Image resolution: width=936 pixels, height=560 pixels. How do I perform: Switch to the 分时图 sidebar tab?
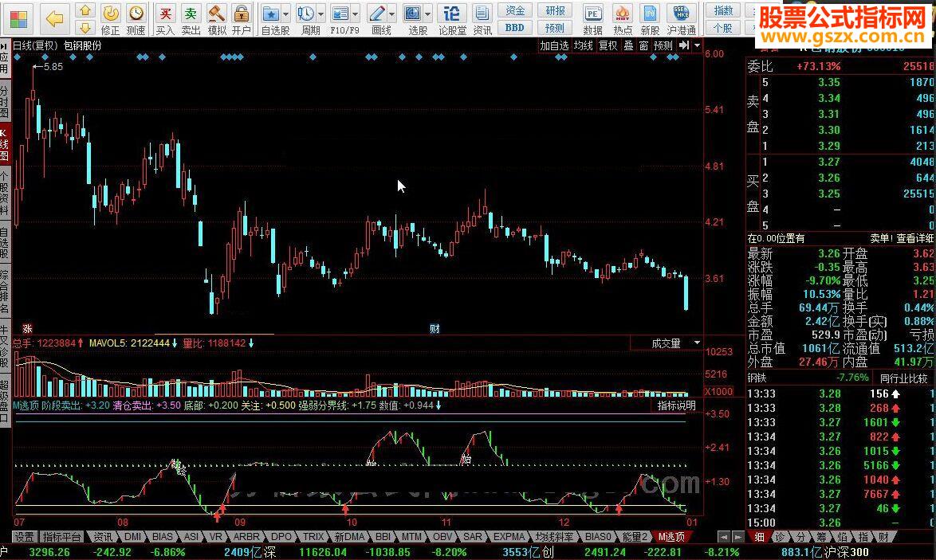tap(4, 102)
